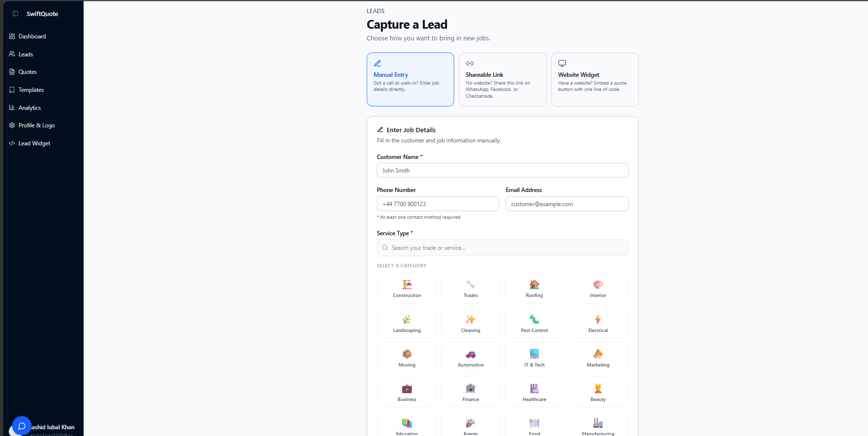Click the magnifier icon in service search
This screenshot has width=868, height=436.
385,248
